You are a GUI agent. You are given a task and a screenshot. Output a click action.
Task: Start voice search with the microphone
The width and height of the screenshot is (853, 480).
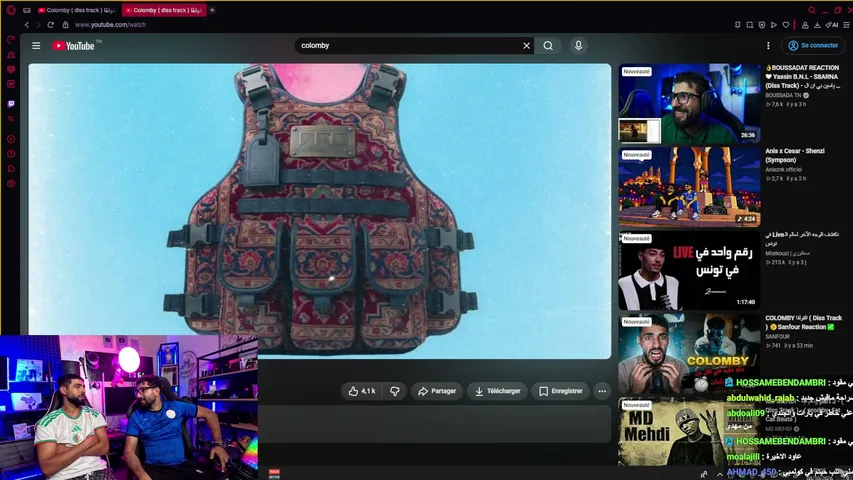pyautogui.click(x=578, y=46)
